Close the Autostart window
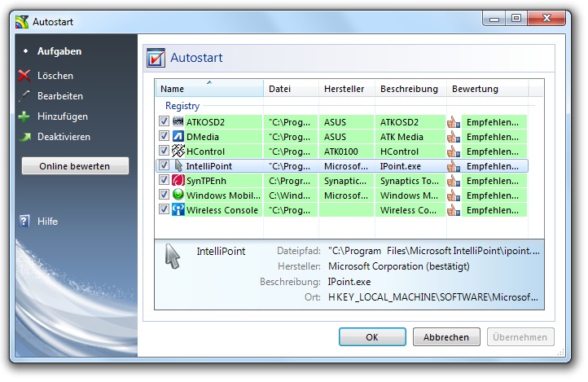Screen dimensions: 588x382 [546, 18]
